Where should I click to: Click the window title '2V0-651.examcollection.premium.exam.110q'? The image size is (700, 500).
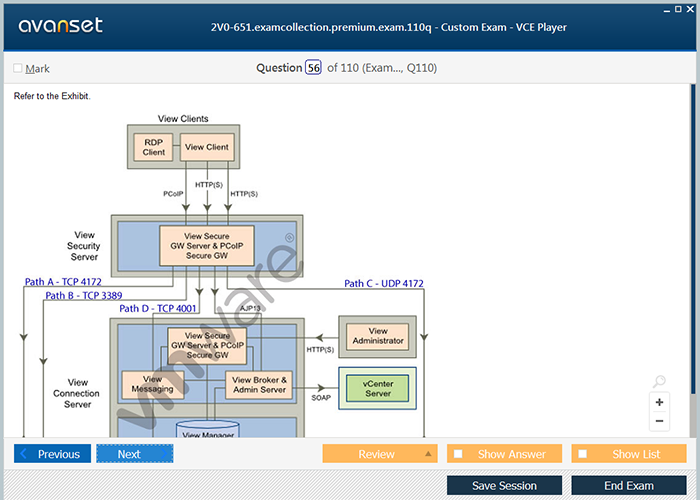321,27
